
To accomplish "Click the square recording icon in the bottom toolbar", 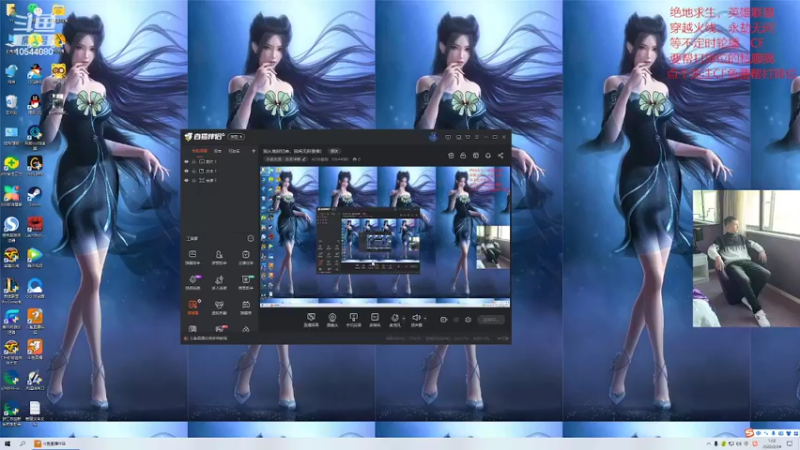I will (374, 320).
